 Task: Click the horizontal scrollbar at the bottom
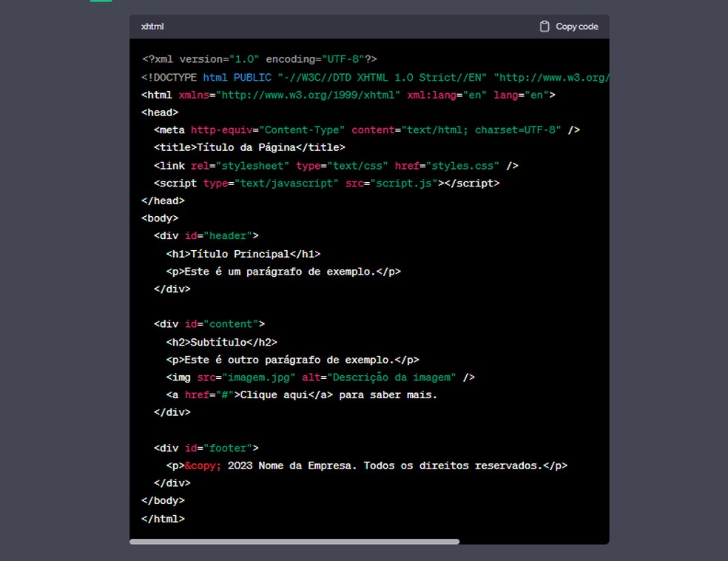click(x=296, y=541)
